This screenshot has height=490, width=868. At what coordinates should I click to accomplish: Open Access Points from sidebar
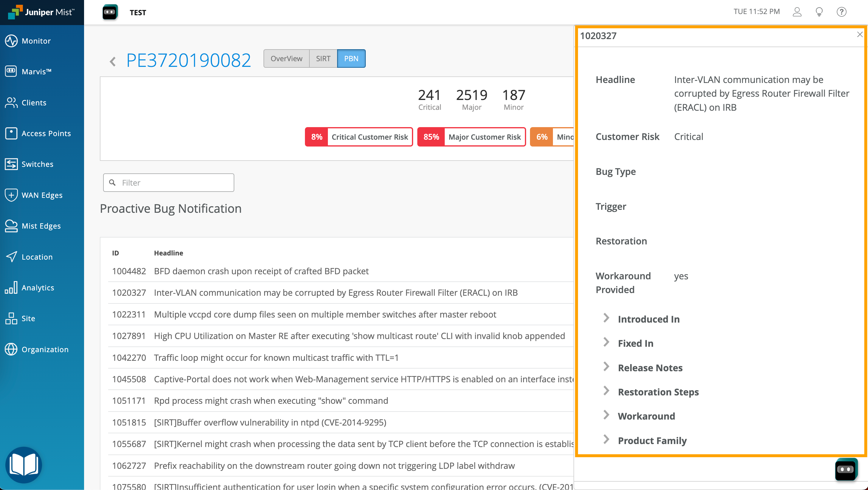11,133
